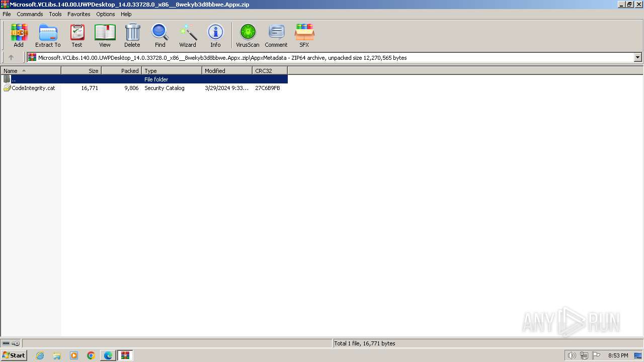Open the Comment tool

[276, 35]
